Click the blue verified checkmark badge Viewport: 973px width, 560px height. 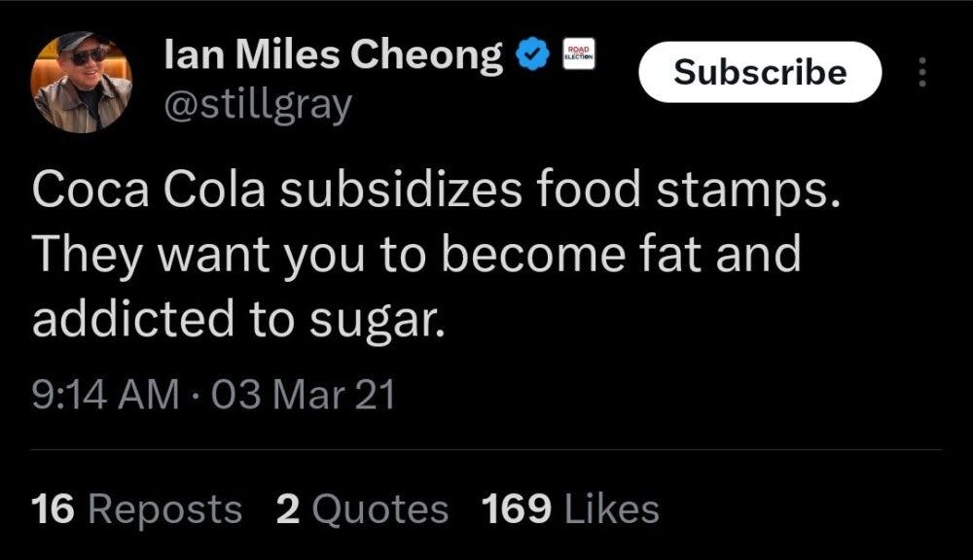coord(528,57)
